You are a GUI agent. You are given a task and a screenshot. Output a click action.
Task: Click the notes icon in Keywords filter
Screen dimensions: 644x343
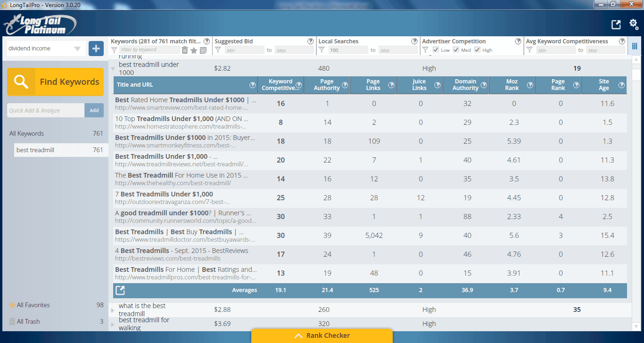[x=203, y=50]
